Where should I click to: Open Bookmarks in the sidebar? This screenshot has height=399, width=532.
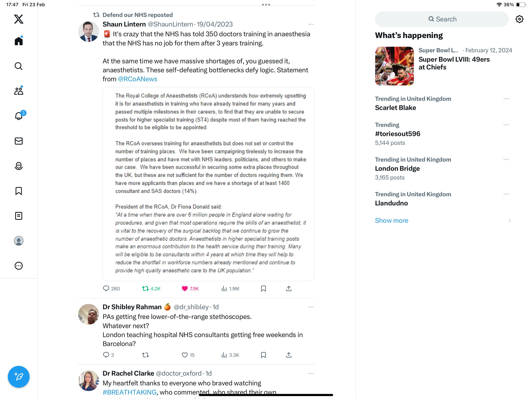(x=18, y=191)
